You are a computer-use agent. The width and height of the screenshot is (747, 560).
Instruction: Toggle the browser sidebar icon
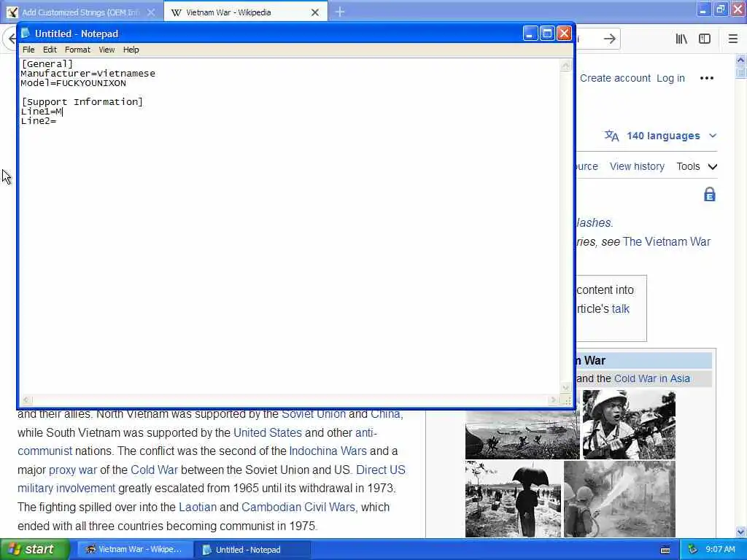pyautogui.click(x=705, y=39)
